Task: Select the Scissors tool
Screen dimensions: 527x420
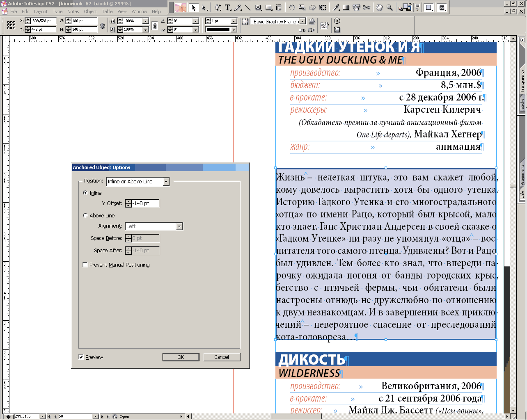Action: (367, 7)
